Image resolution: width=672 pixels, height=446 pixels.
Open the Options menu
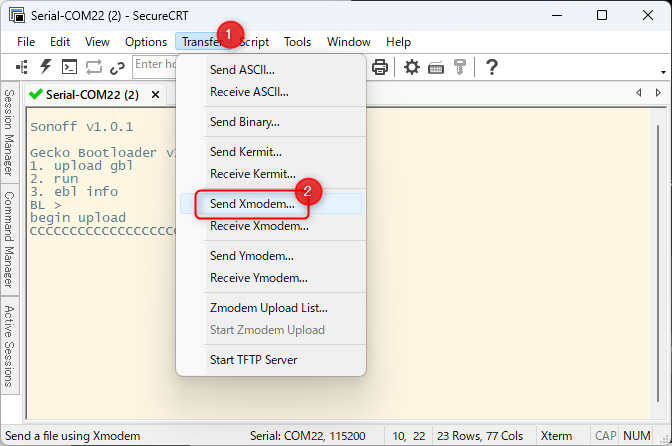(146, 42)
